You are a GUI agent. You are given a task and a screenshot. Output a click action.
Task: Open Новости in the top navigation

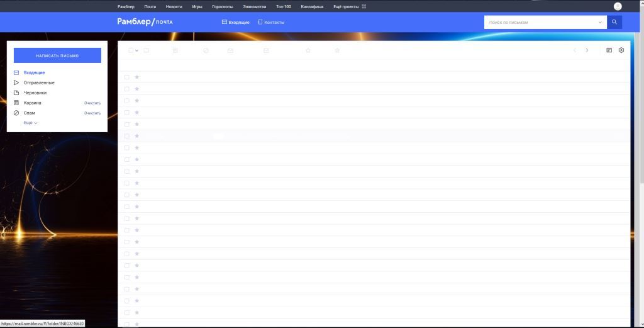174,6
